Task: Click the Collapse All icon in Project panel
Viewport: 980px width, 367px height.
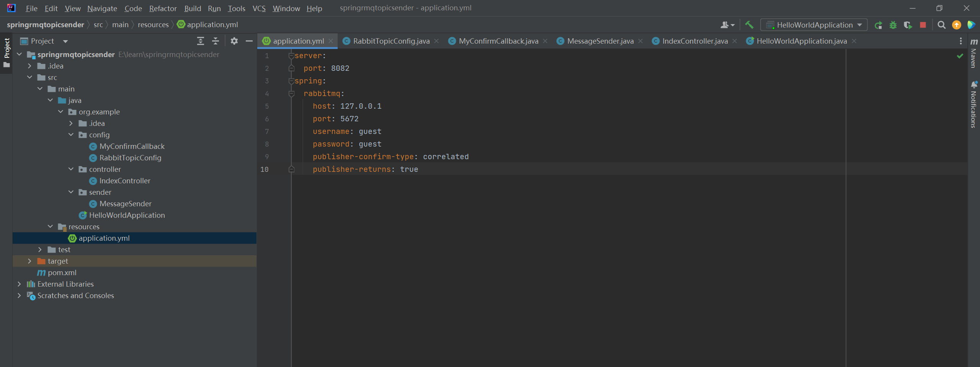Action: (216, 41)
